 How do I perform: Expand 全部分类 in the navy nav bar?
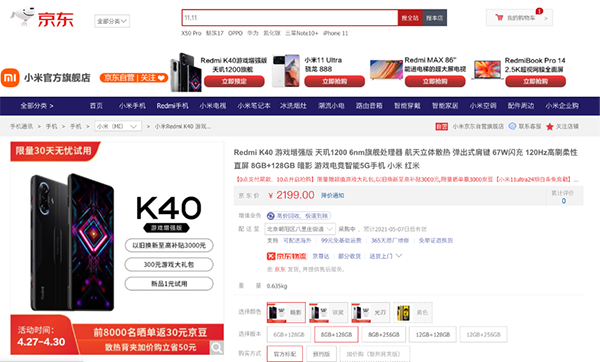pyautogui.click(x=37, y=106)
